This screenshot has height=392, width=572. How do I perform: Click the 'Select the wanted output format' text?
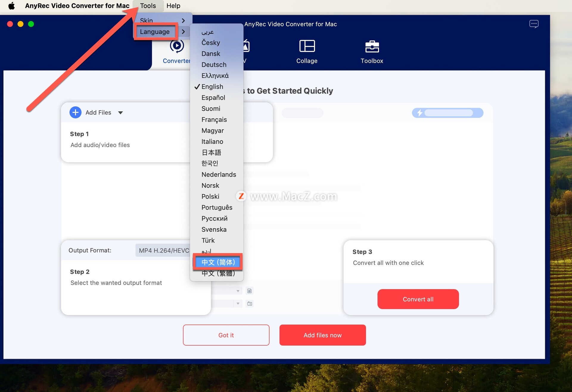coord(116,283)
